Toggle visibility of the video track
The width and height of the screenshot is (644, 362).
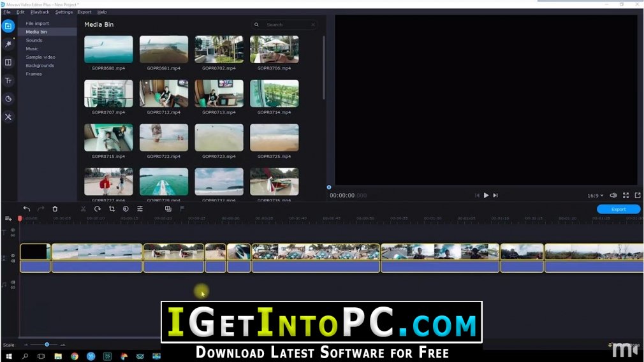pyautogui.click(x=13, y=256)
